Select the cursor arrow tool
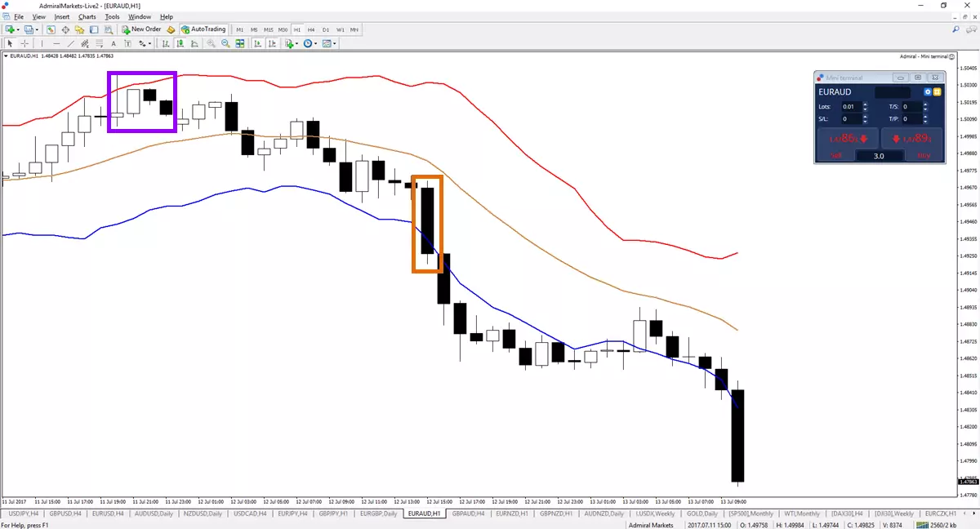The height and width of the screenshot is (529, 980). coord(10,43)
